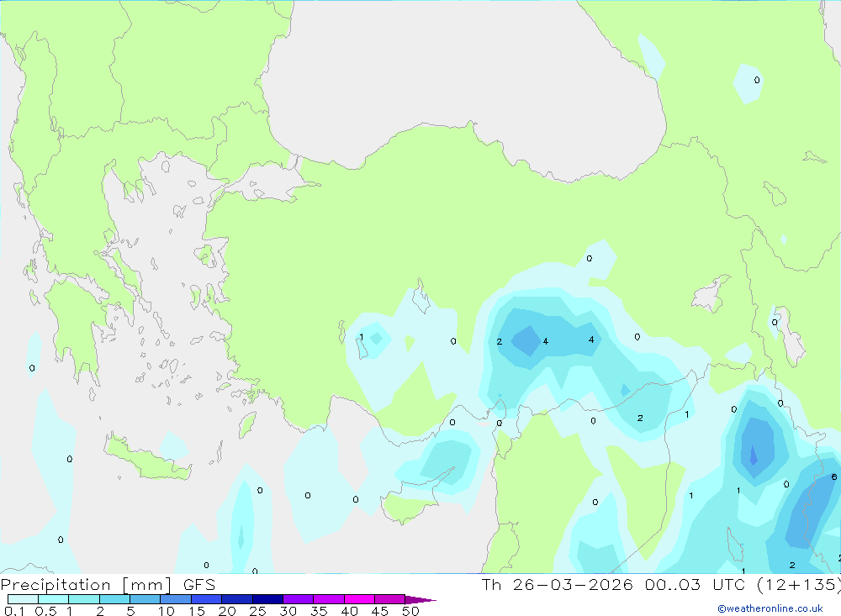
Task: Click the purple arrow above 50 mm
Action: tap(420, 600)
